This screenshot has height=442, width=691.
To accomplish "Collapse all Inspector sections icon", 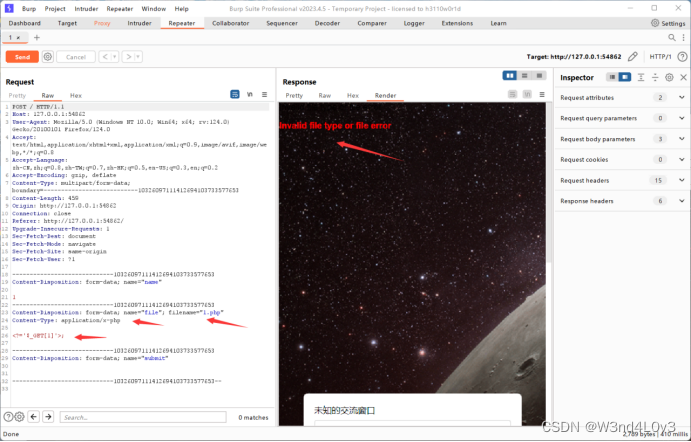I will (655, 77).
